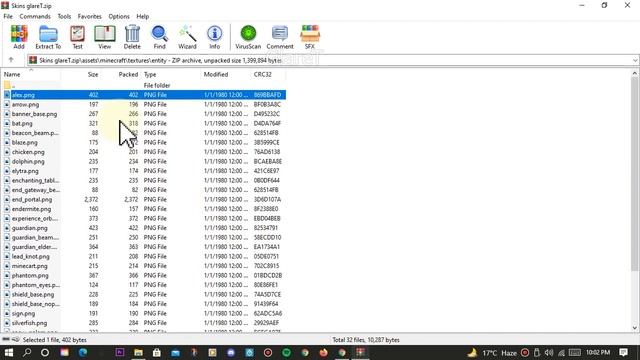Open the Tools menu
This screenshot has width=640, height=360.
(64, 16)
